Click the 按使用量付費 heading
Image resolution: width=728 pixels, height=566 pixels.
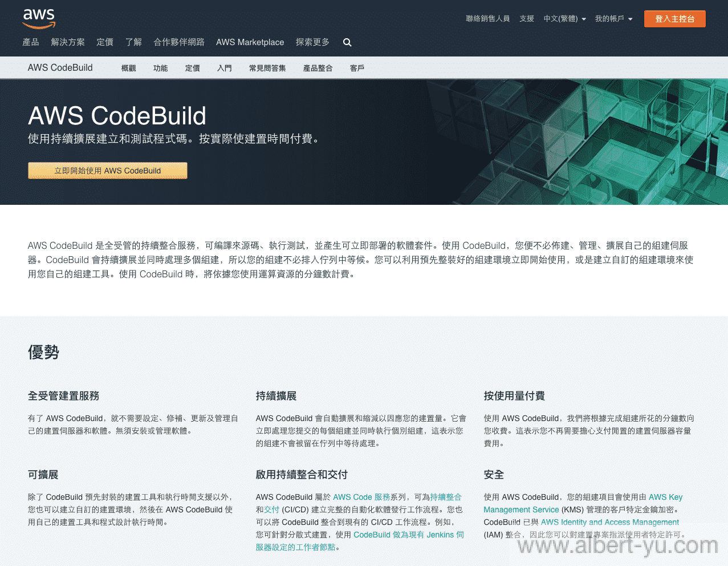[514, 396]
